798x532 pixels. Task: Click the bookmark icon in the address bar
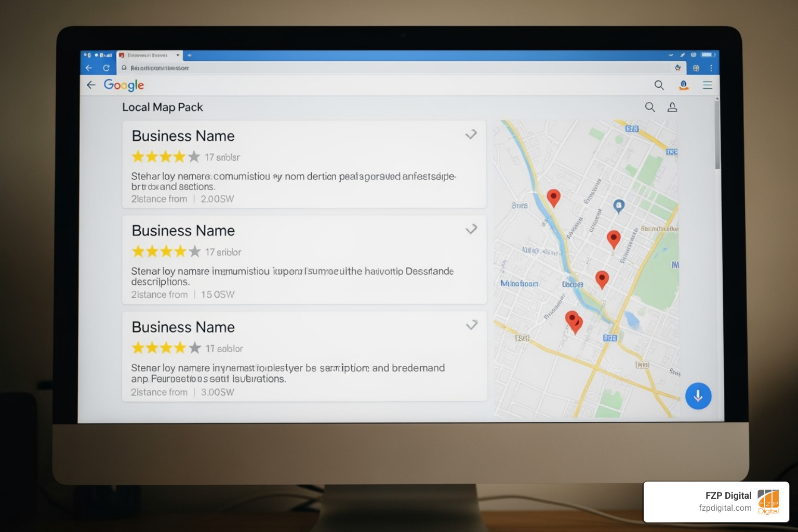tap(677, 68)
